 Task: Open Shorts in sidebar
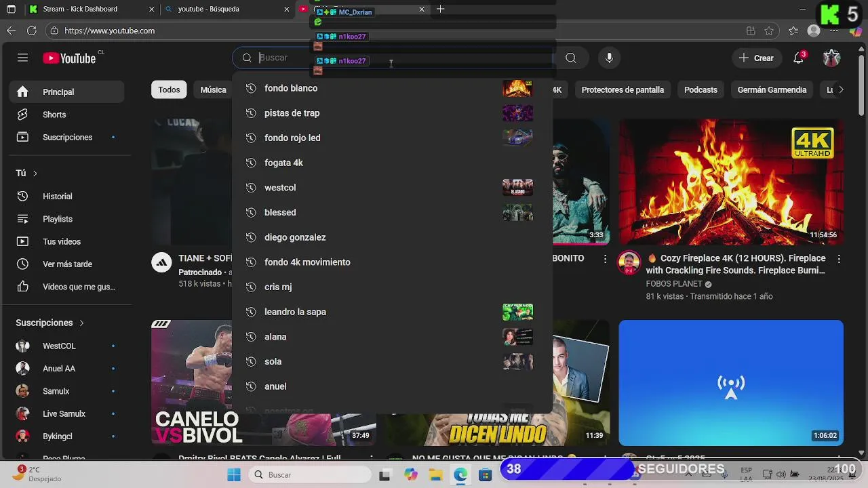[x=66, y=115]
